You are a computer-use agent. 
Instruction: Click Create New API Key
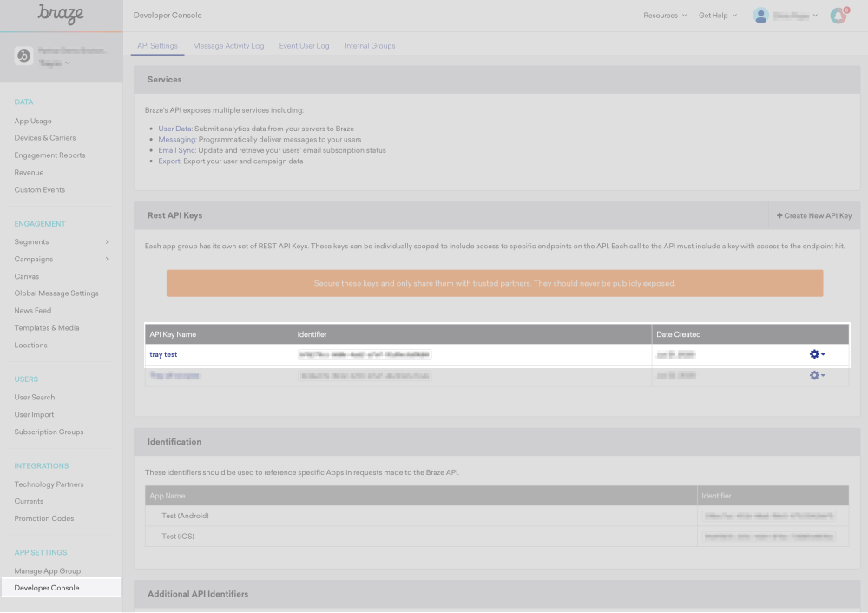point(813,215)
